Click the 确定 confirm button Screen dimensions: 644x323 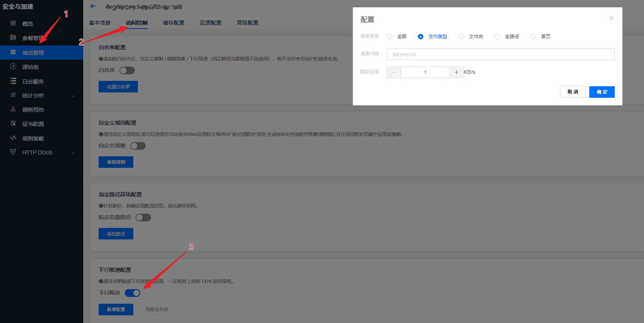point(602,92)
